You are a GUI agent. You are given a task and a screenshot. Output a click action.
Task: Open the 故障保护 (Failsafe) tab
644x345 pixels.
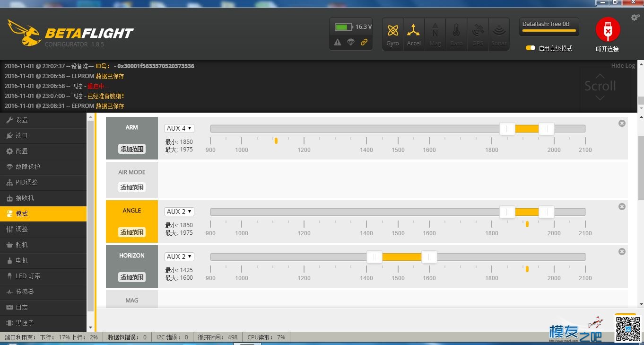[43, 167]
